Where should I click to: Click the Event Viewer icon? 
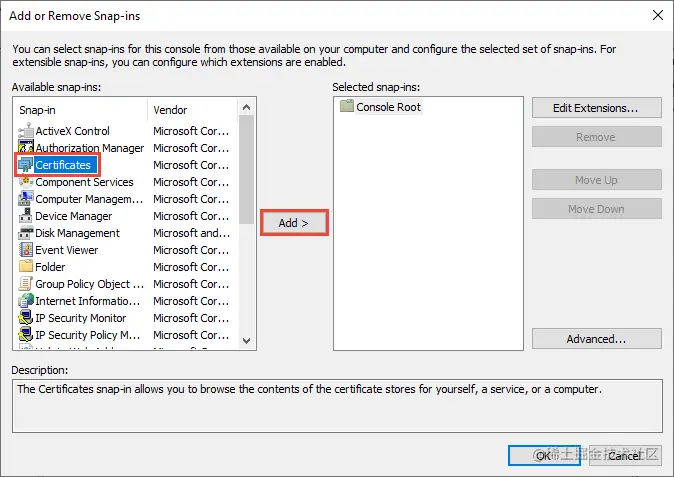26,250
